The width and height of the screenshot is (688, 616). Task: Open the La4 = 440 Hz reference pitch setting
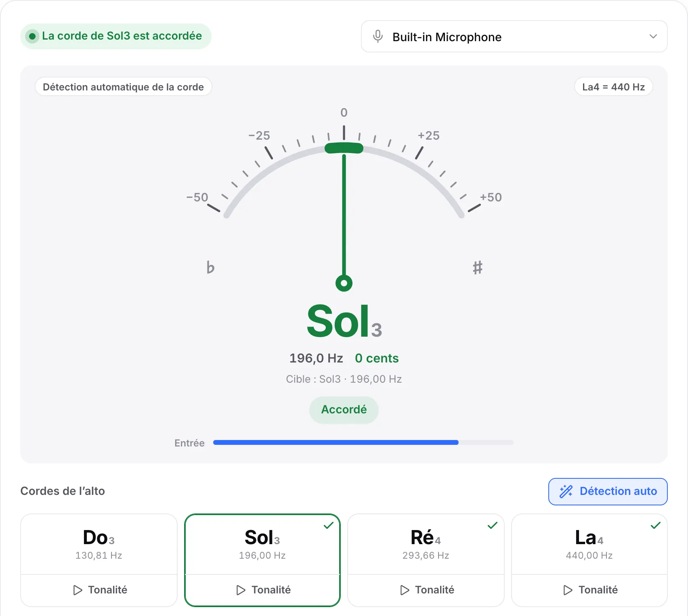pyautogui.click(x=613, y=87)
